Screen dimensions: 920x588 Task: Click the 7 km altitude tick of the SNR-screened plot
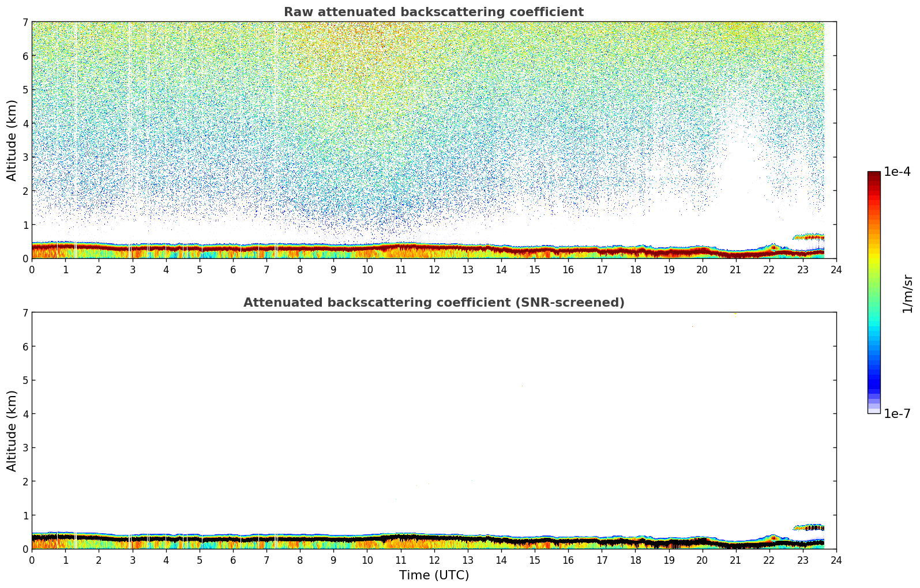point(25,313)
